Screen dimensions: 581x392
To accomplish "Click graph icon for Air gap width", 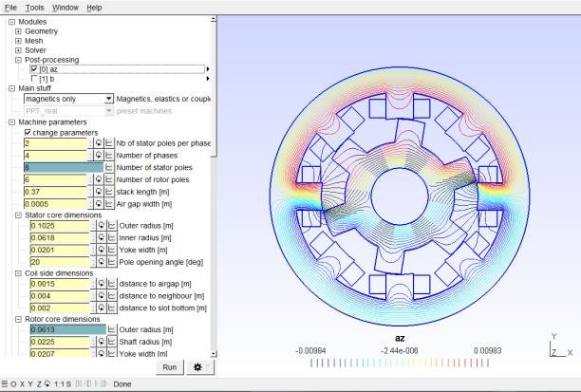I will (109, 203).
